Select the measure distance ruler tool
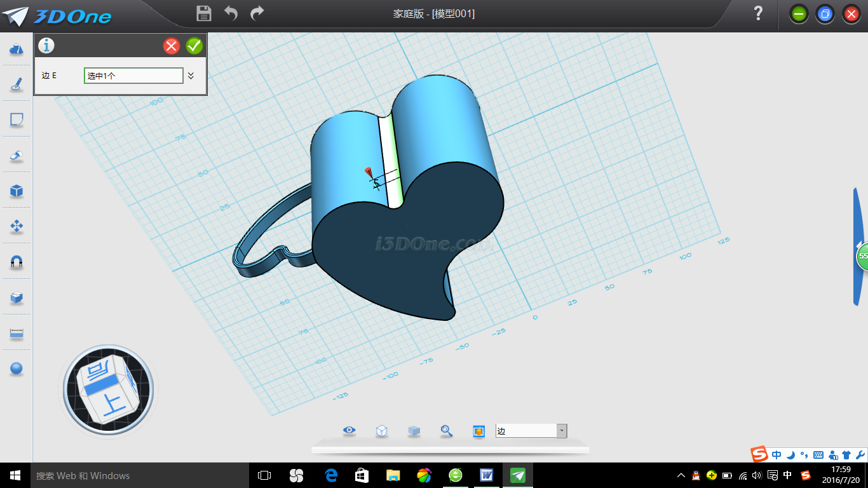This screenshot has width=868, height=488. click(x=17, y=333)
